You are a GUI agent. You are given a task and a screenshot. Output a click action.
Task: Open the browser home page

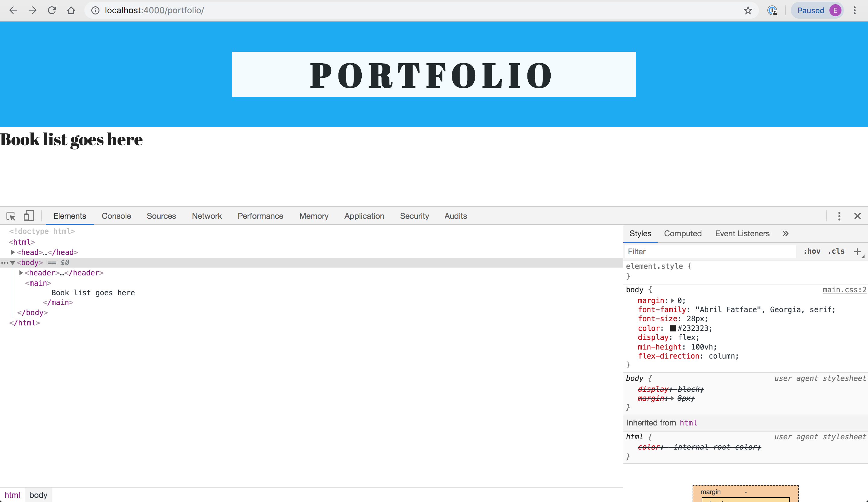pos(71,10)
